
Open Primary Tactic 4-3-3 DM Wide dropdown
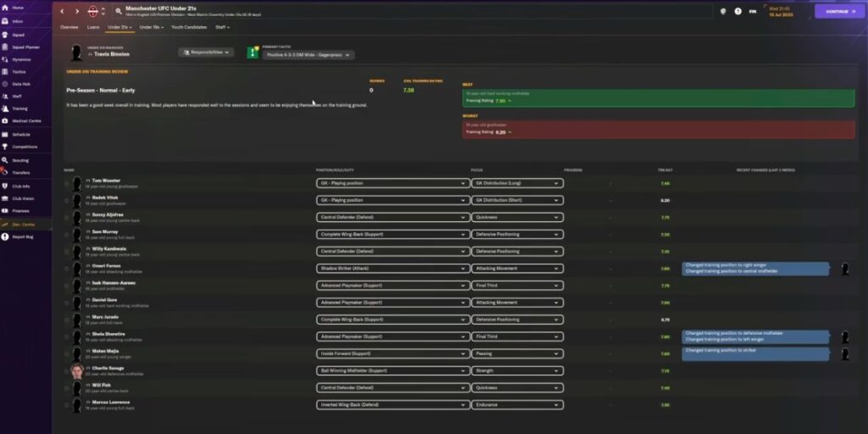[309, 55]
